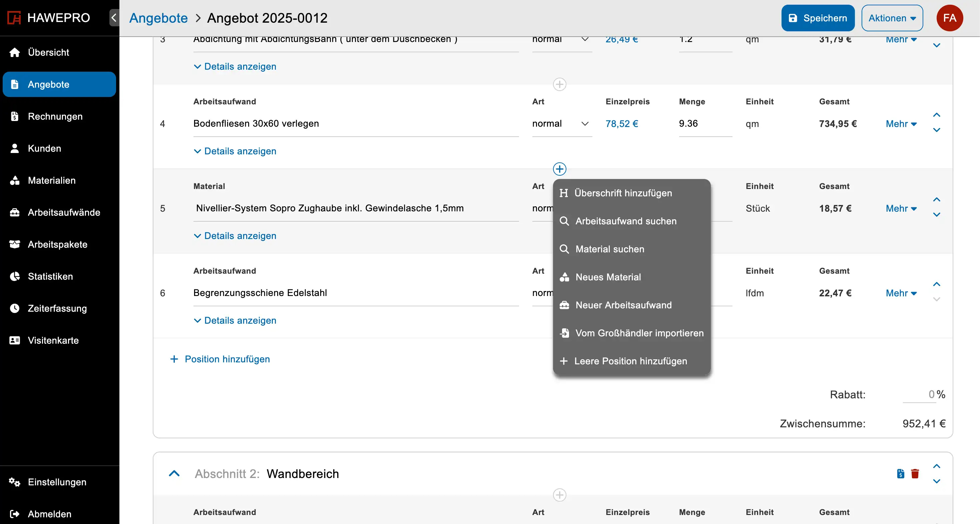This screenshot has height=524, width=980.
Task: Click the Menge 9.36 input field
Action: coord(705,124)
